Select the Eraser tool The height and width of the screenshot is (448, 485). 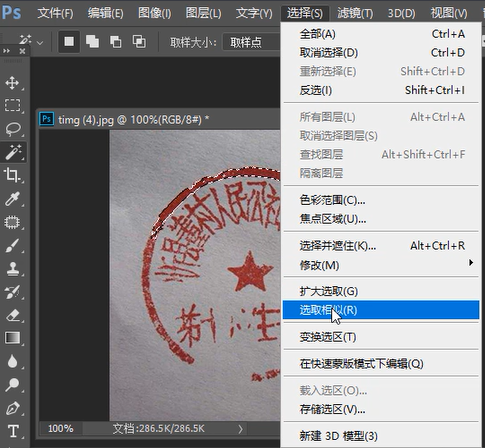[12, 315]
